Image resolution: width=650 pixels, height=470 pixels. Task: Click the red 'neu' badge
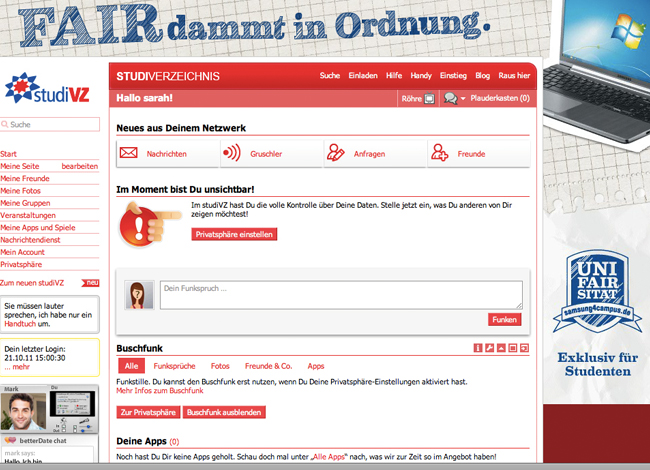click(x=91, y=283)
